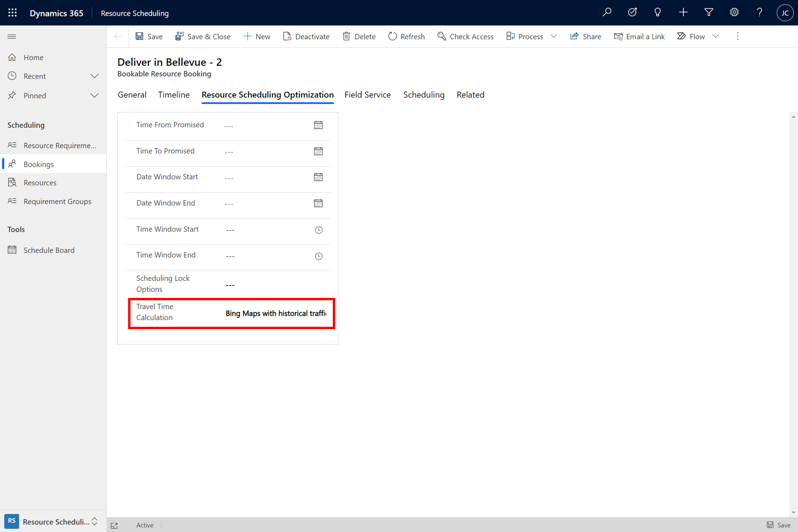798x532 pixels.
Task: Open the Travel Time Calculation dropdown
Action: coord(277,314)
